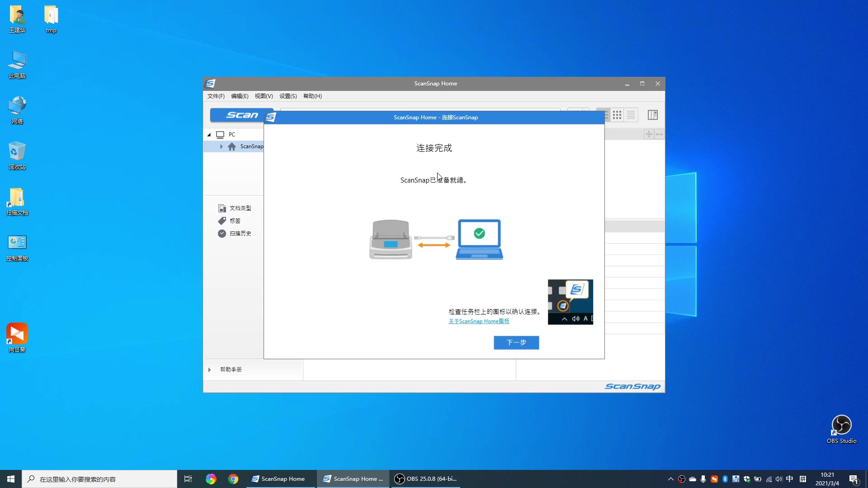The image size is (868, 488).
Task: Launch OBS Studio desktop shortcut
Action: pos(841,430)
